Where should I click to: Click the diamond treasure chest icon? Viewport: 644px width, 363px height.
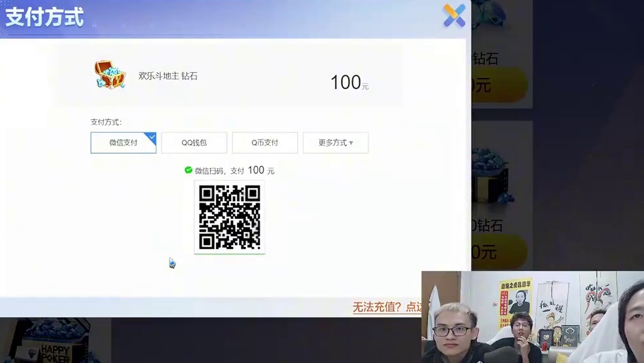click(110, 75)
